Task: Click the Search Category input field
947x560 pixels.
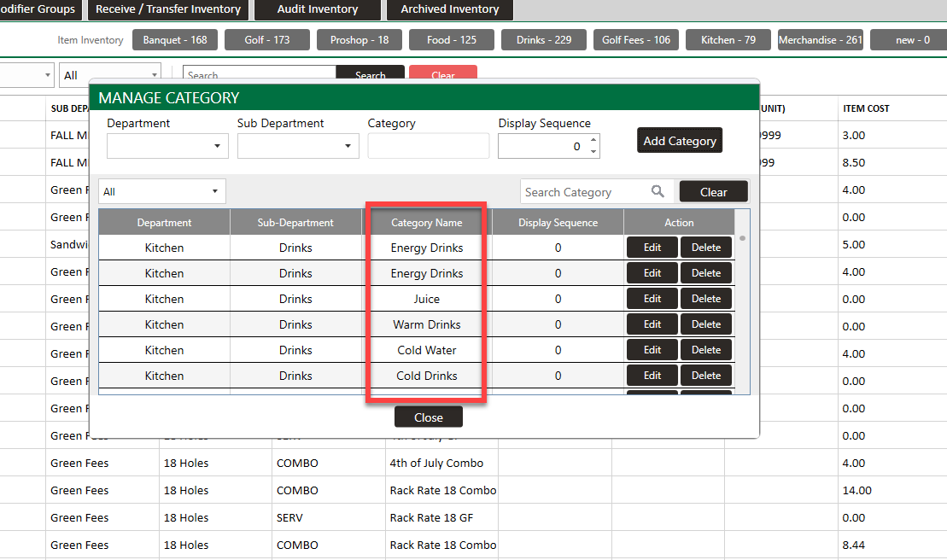Action: 584,192
